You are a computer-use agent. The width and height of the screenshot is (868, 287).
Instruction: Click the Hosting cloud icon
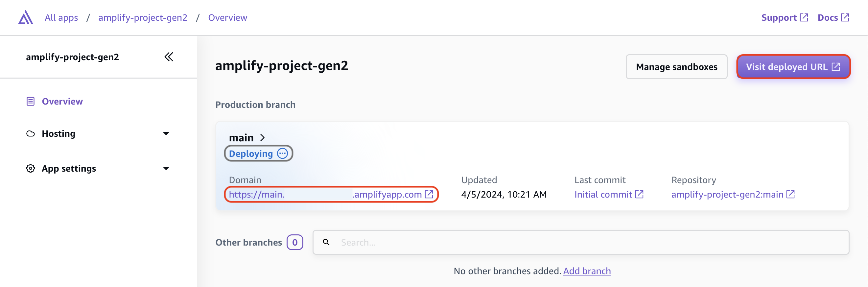tap(30, 134)
